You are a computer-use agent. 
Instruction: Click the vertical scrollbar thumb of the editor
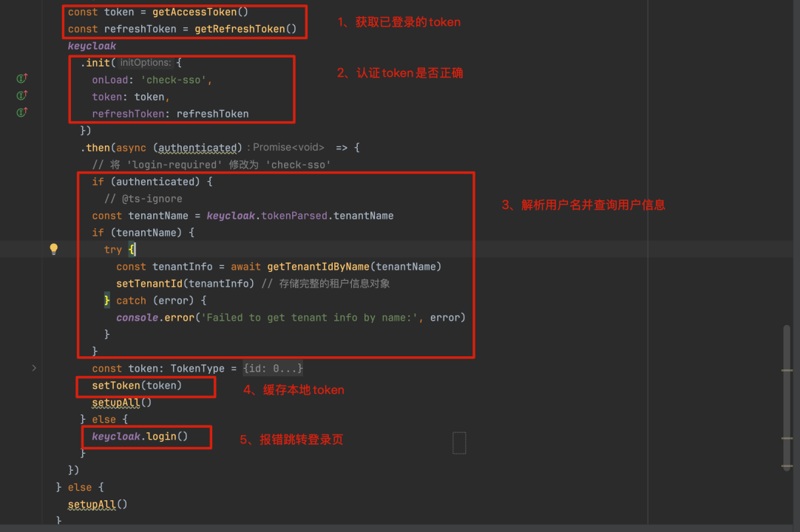pyautogui.click(x=787, y=398)
